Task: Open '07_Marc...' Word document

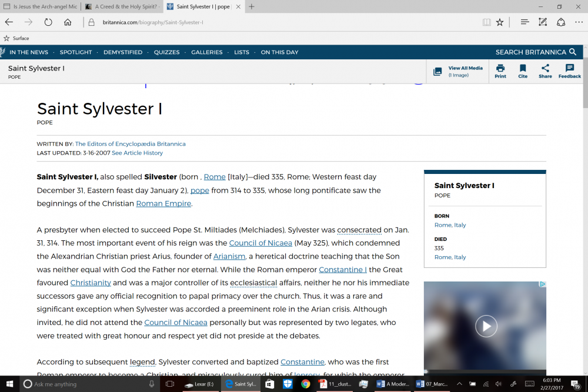Action: [x=432, y=384]
